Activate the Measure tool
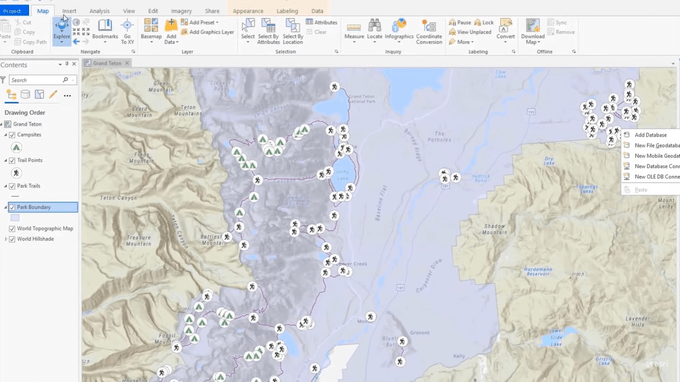This screenshot has height=382, width=680. (354, 31)
